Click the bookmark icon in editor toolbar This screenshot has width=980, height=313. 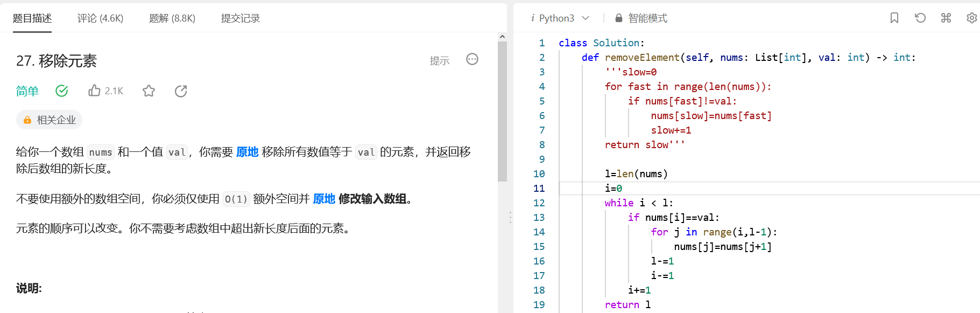pyautogui.click(x=894, y=18)
